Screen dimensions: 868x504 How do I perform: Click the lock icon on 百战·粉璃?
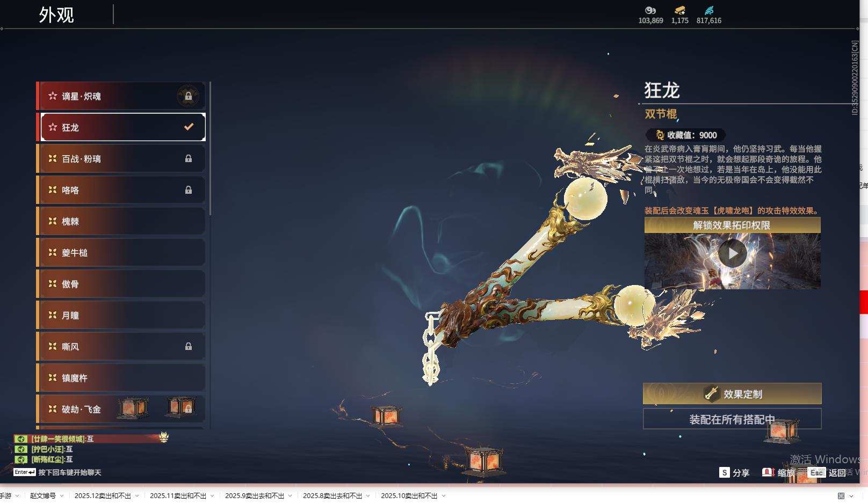coord(188,158)
